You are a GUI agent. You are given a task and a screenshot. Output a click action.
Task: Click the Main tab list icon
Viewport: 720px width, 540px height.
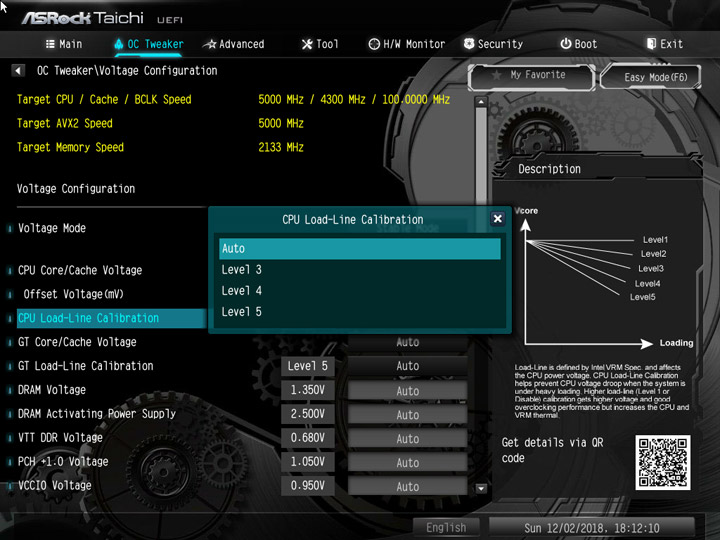(x=50, y=44)
